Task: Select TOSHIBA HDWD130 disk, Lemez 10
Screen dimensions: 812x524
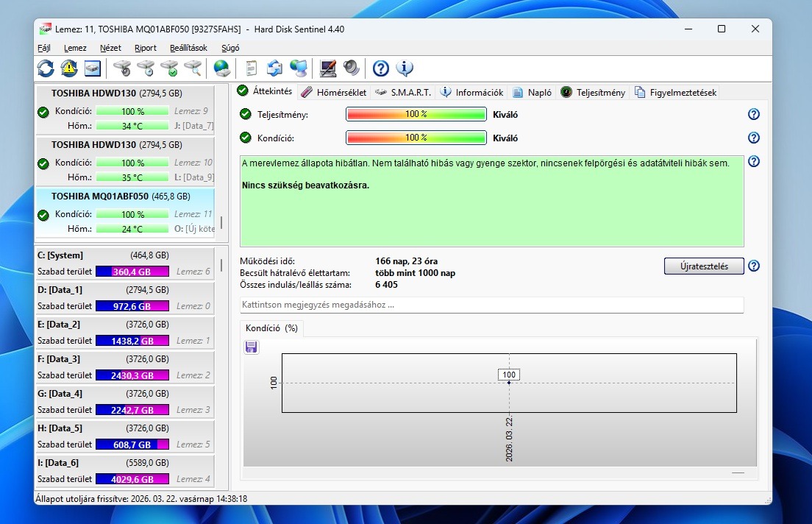Action: 125,160
